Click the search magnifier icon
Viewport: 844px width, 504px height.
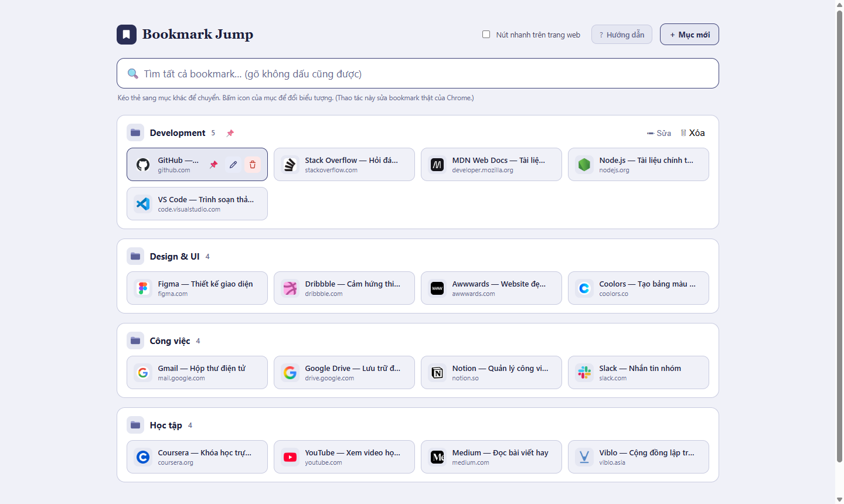(x=133, y=74)
